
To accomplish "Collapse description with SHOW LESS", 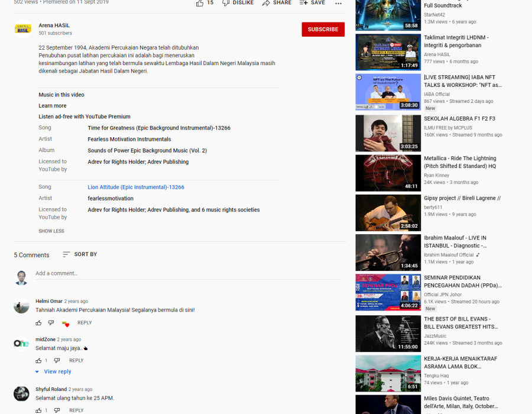I will click(x=51, y=231).
